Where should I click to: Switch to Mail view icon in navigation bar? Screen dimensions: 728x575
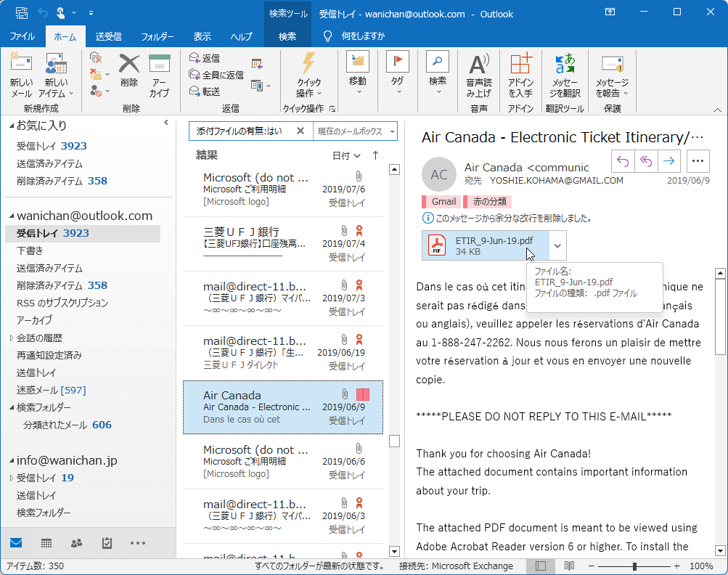16,542
